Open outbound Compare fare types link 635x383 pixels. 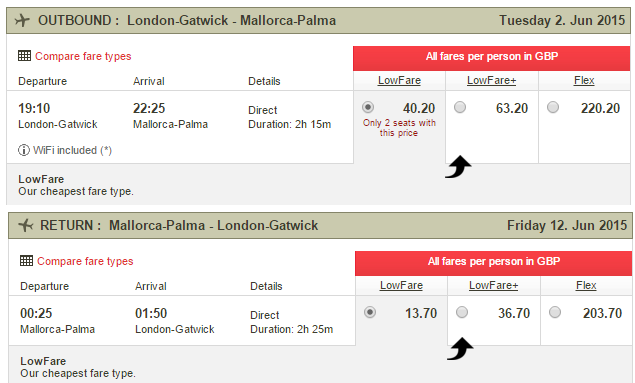(x=83, y=56)
